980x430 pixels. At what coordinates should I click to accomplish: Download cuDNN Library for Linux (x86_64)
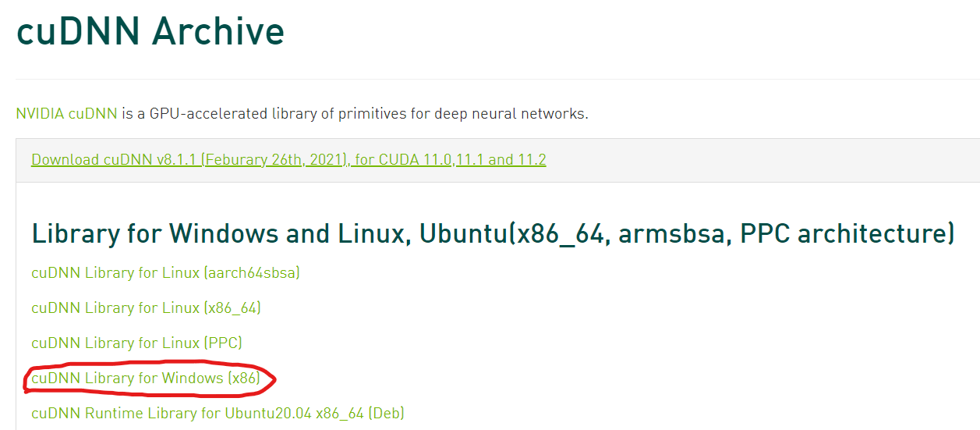[146, 307]
